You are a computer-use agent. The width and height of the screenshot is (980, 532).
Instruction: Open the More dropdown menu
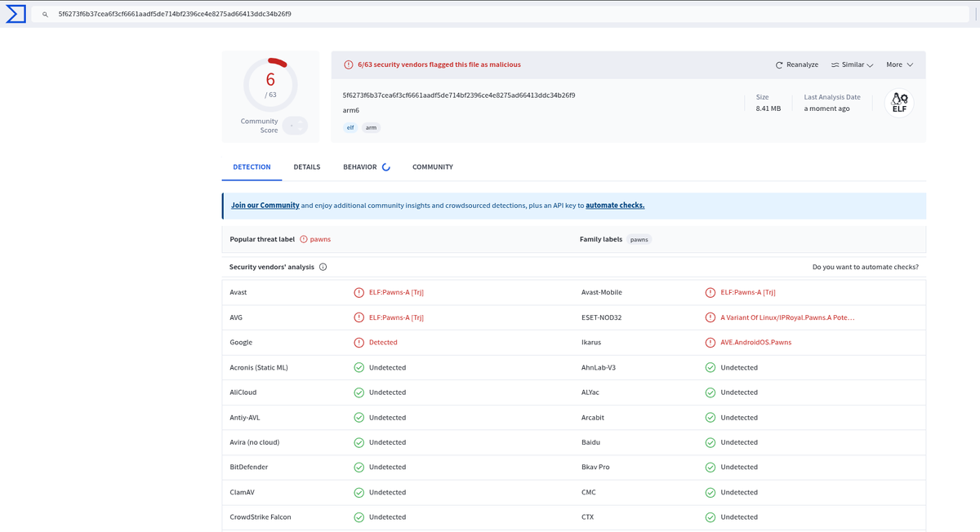click(x=900, y=64)
